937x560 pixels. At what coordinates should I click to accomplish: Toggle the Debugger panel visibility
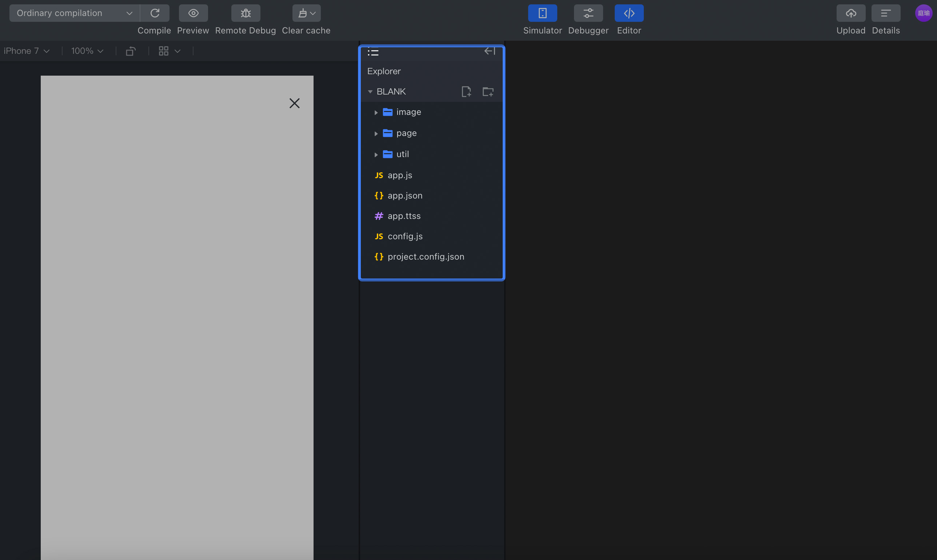pos(588,13)
